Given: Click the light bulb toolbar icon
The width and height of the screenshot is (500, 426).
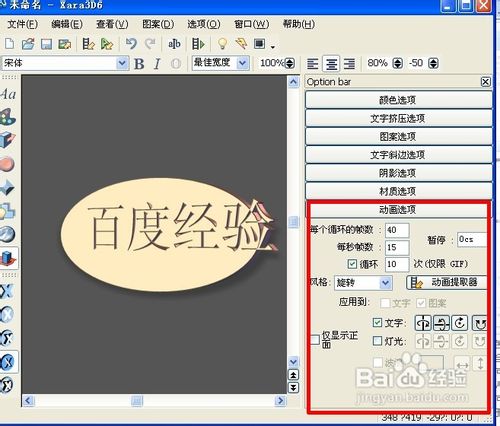Looking at the screenshot, I should [x=222, y=44].
